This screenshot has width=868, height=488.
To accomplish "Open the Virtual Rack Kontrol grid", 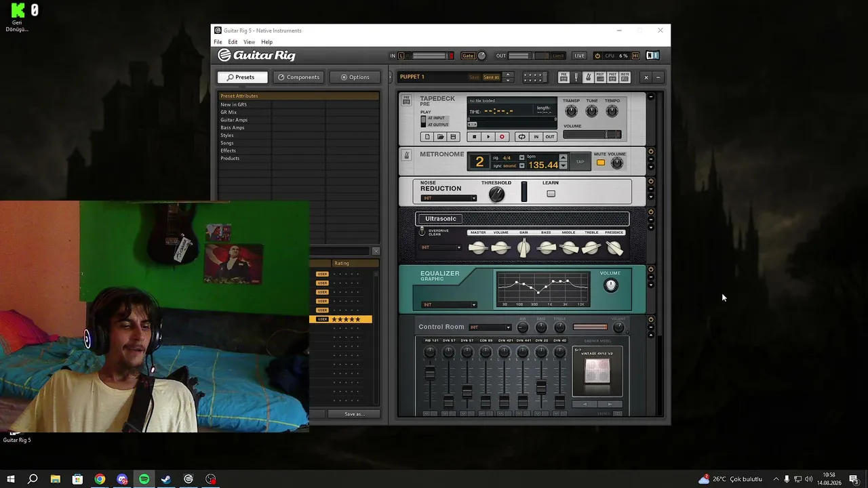I will point(534,77).
